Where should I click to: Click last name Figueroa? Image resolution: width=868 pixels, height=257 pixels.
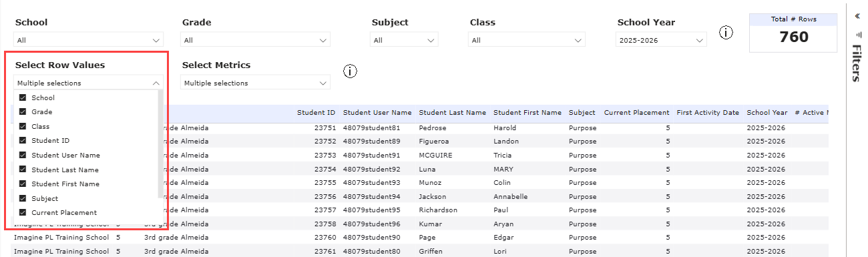(435, 141)
